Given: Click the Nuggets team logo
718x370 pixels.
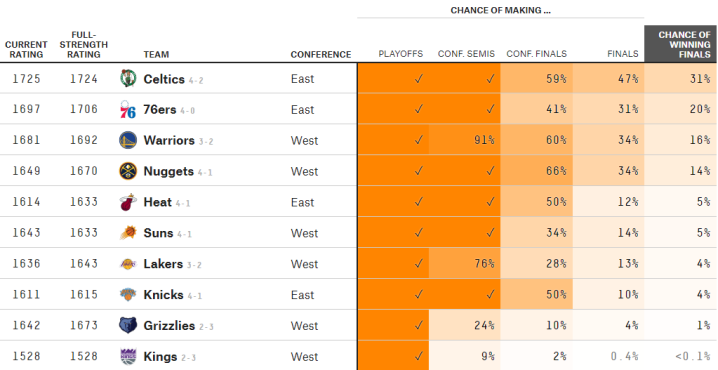Looking at the screenshot, I should 128,171.
